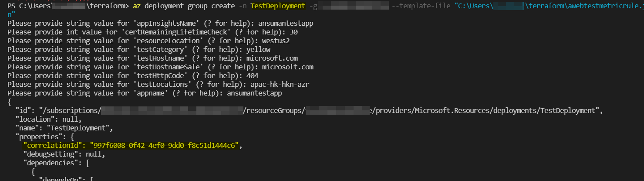Click the TestDeployment name after -n flag
This screenshot has height=181, width=644.
click(x=277, y=6)
